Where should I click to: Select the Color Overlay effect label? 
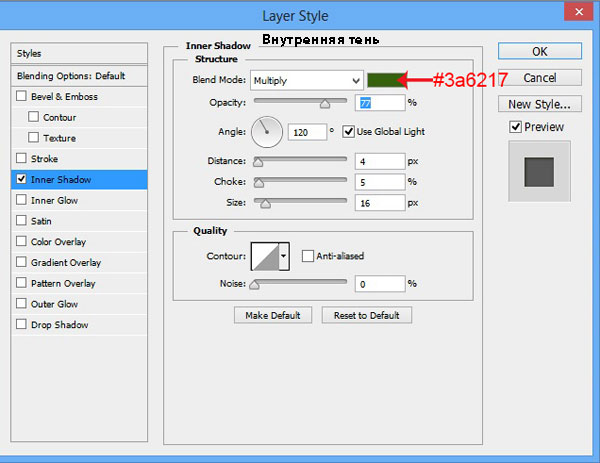pos(58,242)
